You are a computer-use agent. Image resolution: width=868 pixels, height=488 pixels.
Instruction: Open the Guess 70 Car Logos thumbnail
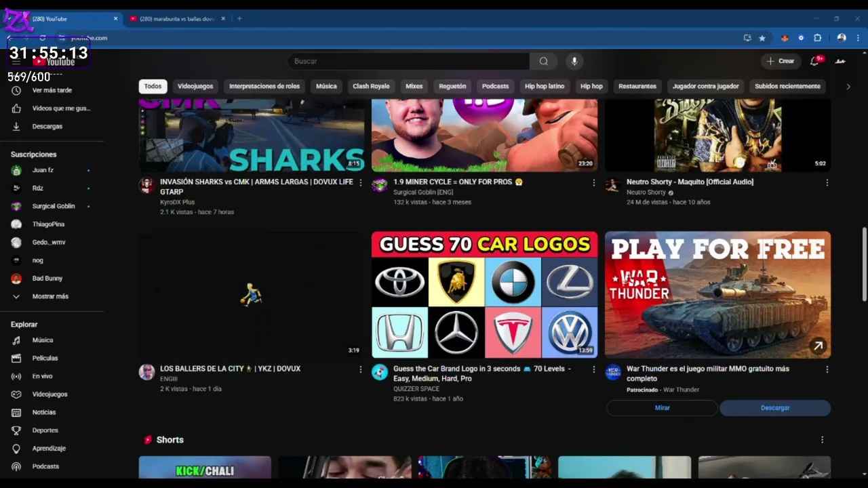click(x=484, y=295)
